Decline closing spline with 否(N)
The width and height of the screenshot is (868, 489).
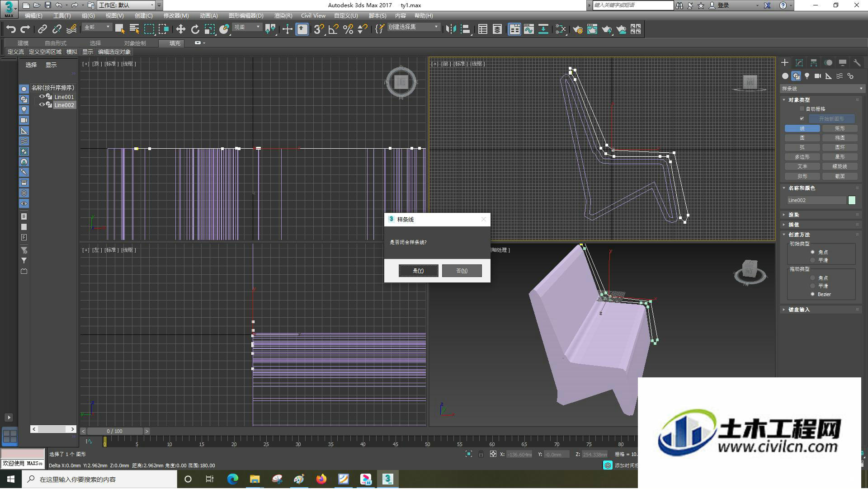click(x=462, y=271)
